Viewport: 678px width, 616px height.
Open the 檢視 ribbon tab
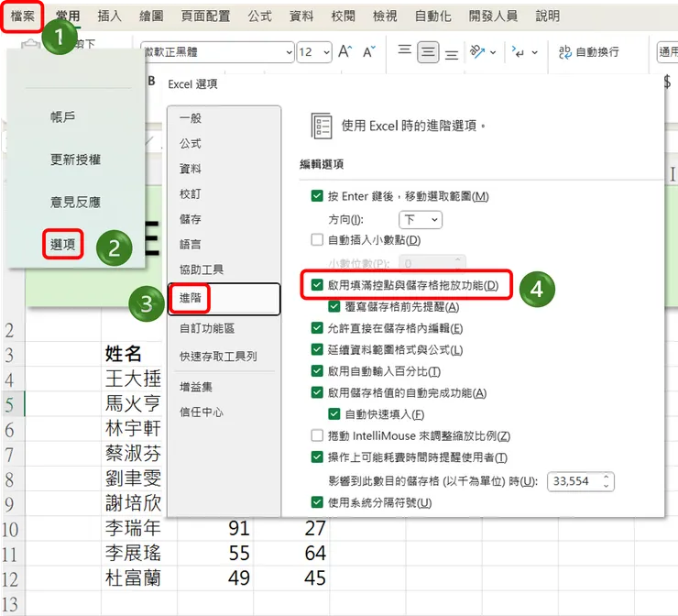tap(385, 16)
